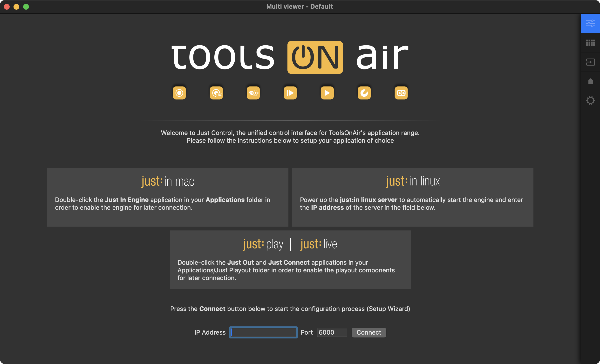
Task: Focus the IP Address input field
Action: tap(263, 332)
